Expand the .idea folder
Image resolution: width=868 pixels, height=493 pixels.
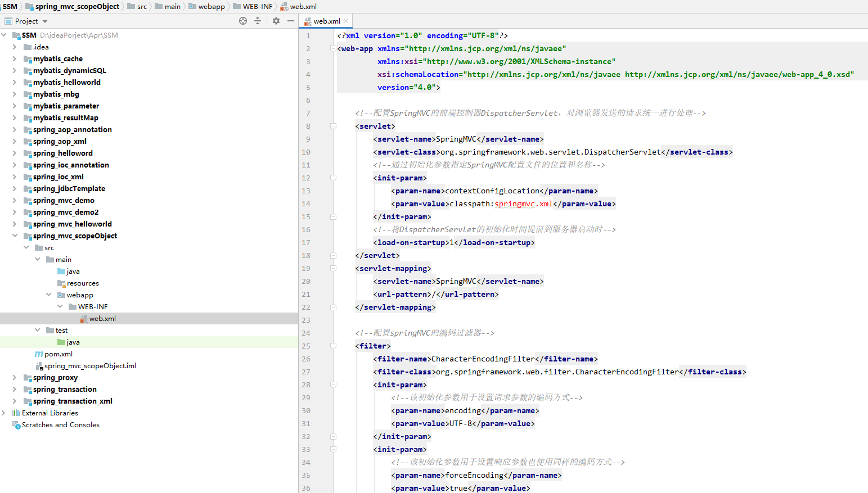point(15,47)
